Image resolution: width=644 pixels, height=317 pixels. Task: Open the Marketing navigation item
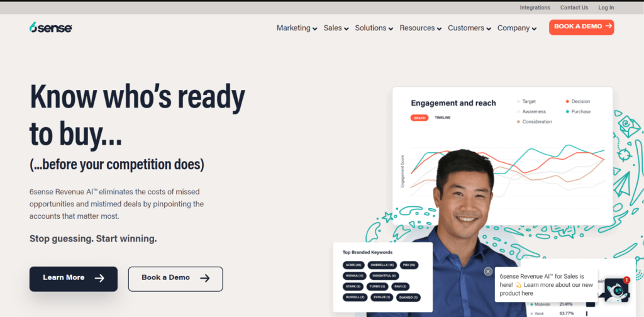(x=293, y=28)
